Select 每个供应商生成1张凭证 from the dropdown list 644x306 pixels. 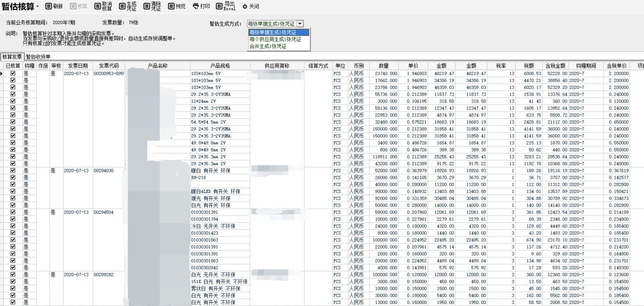click(x=275, y=39)
